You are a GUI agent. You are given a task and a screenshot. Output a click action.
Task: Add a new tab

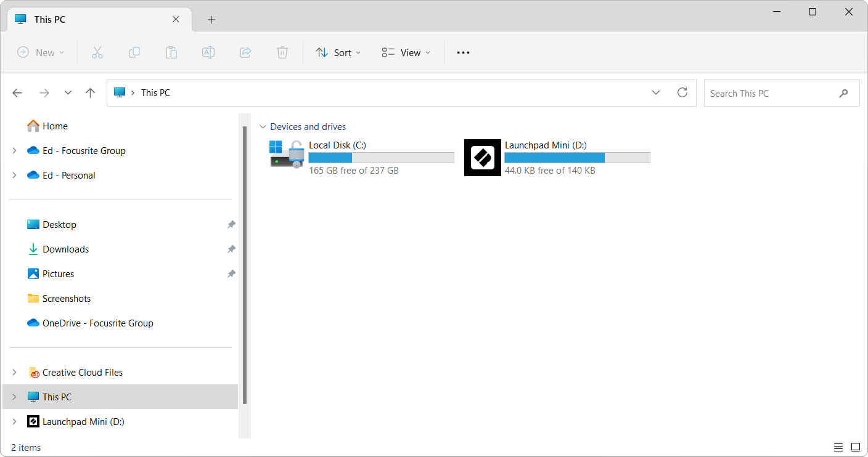[211, 20]
